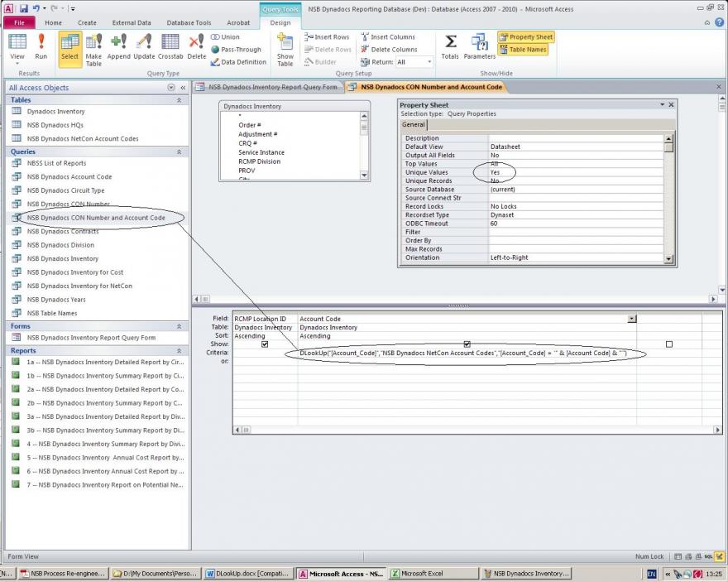
Task: Open Dynadocs Inventory table
Action: click(55, 112)
